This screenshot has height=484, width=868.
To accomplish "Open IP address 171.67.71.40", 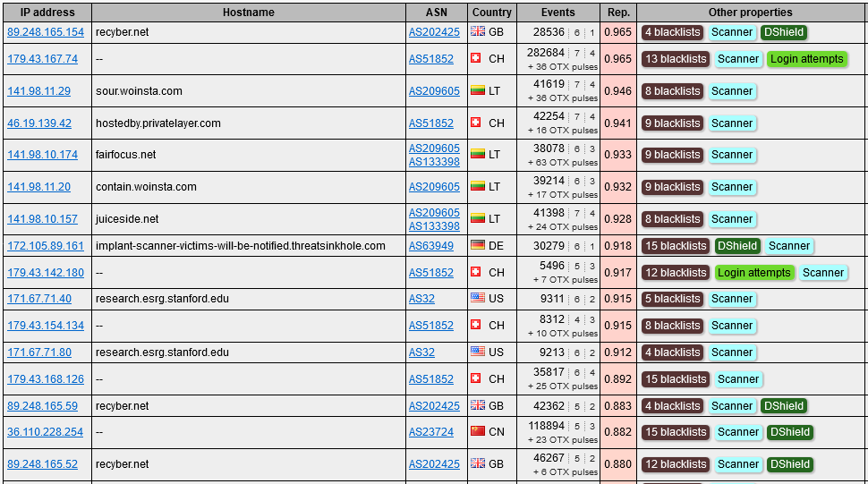I will click(39, 299).
